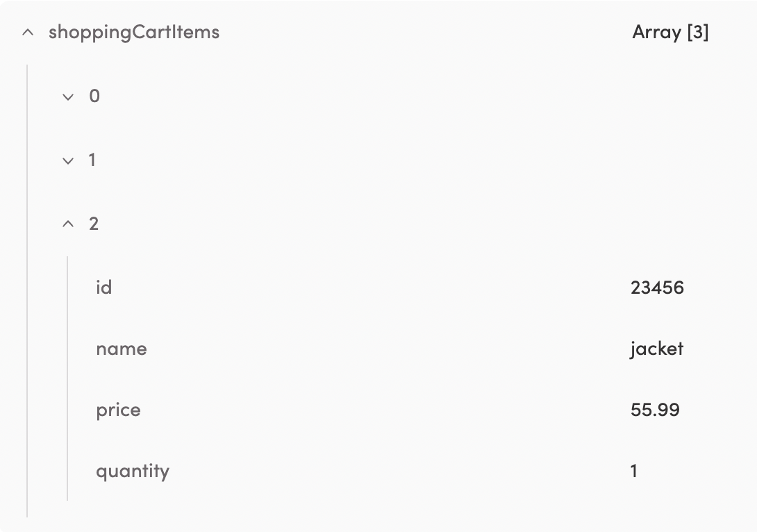
Task: Click the outer shoppingCartItems indent guide line
Action: 27,292
